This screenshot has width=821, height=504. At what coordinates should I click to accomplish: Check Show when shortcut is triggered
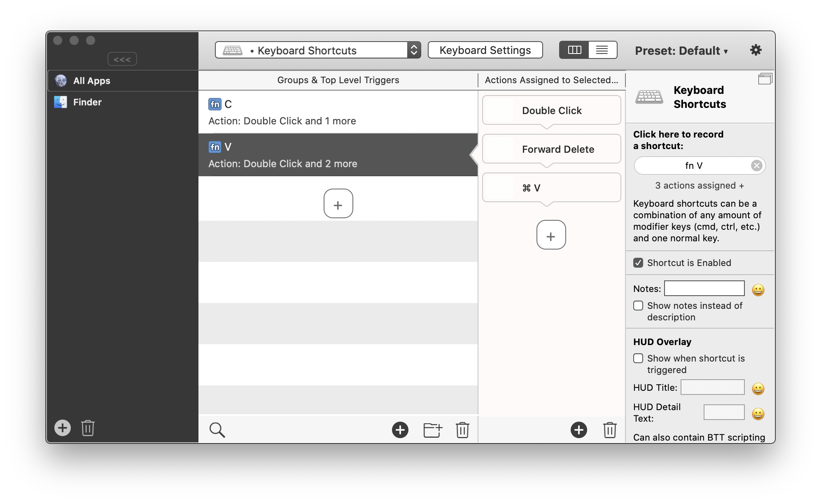pyautogui.click(x=638, y=358)
